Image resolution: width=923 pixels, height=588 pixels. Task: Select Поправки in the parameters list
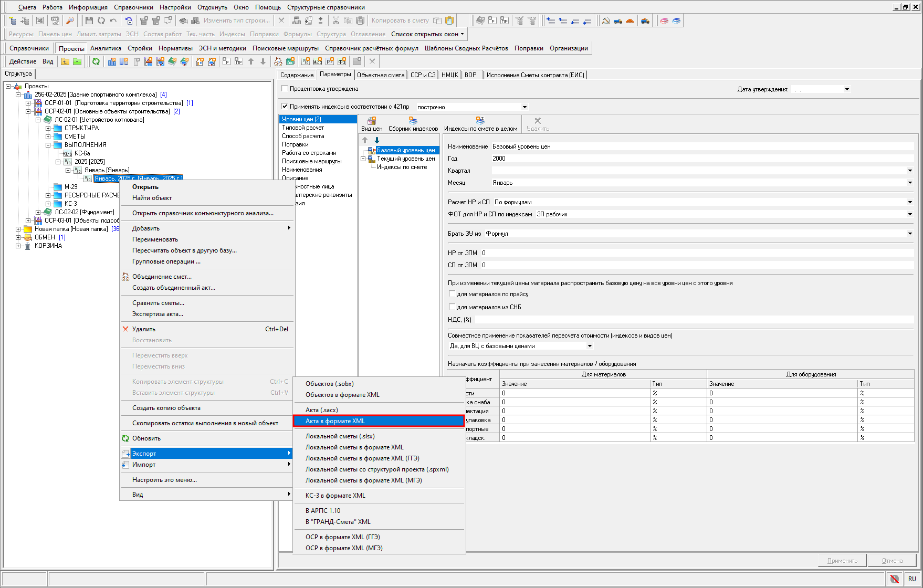[x=295, y=144]
